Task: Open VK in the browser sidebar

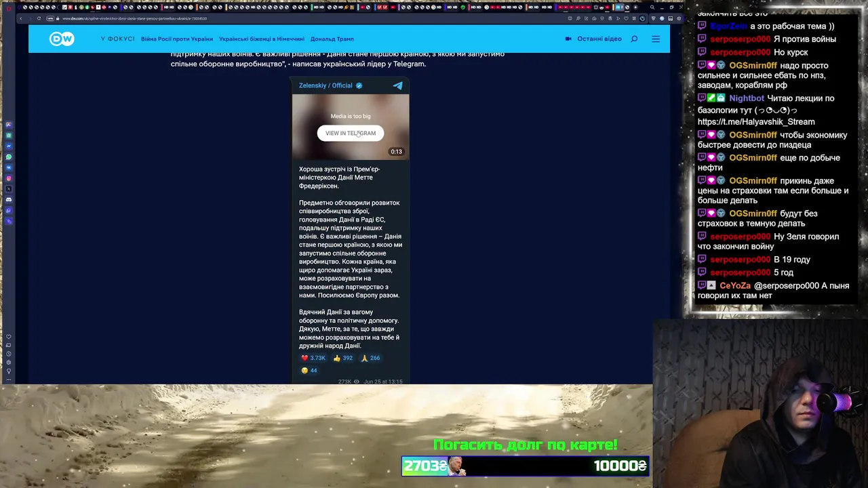Action: click(9, 167)
